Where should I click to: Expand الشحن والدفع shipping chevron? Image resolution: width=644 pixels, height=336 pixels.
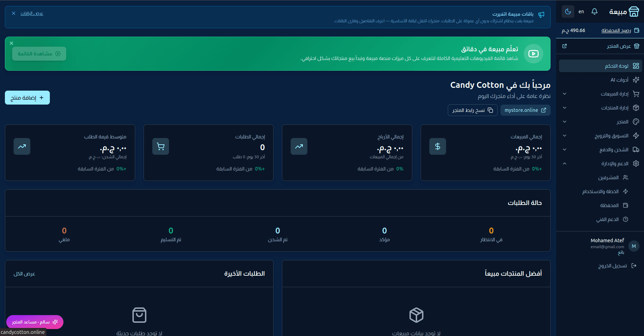point(565,150)
